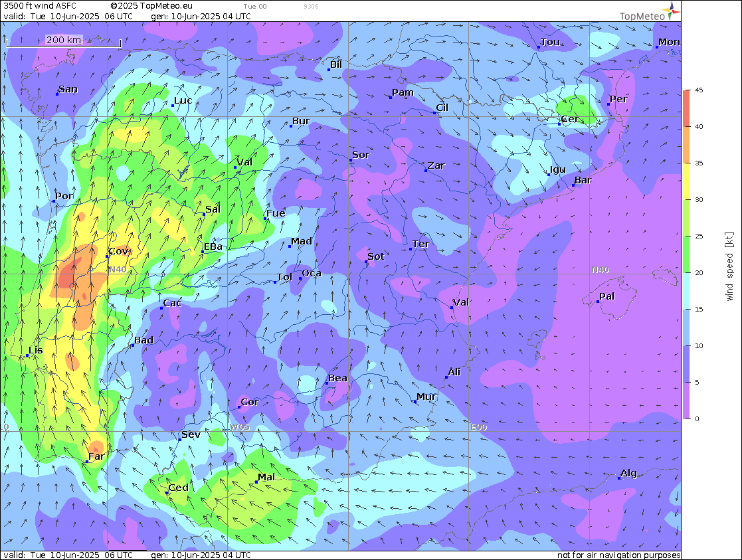Click the 'Sot' city label
742x560 pixels.
(376, 256)
